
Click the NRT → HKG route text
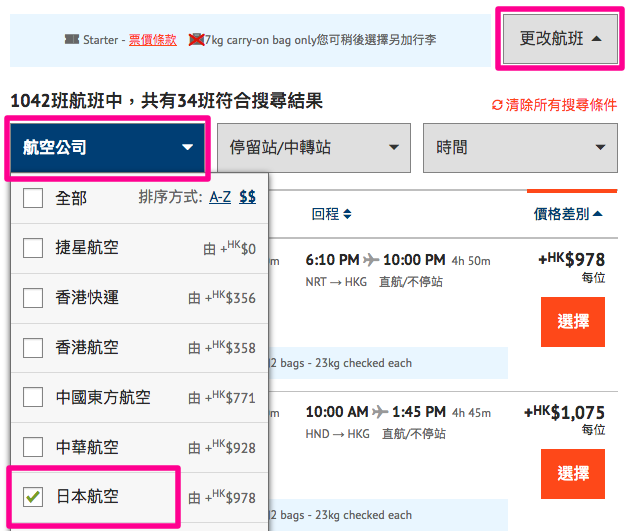click(336, 282)
